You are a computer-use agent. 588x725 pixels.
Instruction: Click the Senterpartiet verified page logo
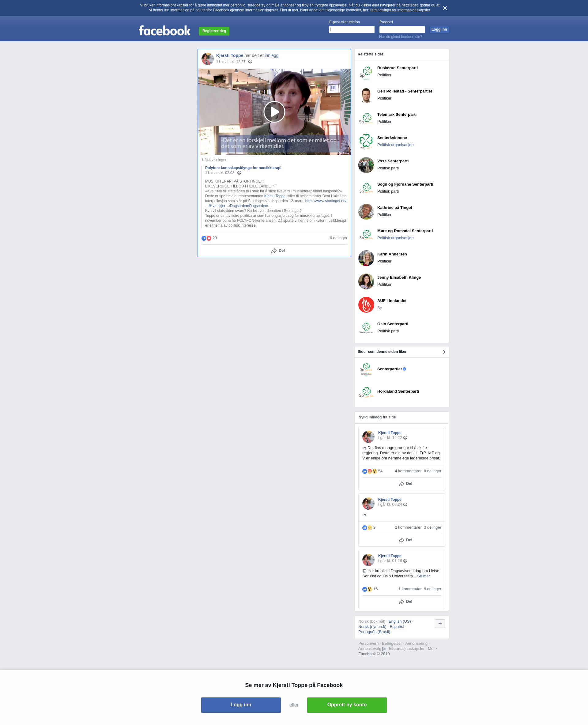[x=366, y=370]
